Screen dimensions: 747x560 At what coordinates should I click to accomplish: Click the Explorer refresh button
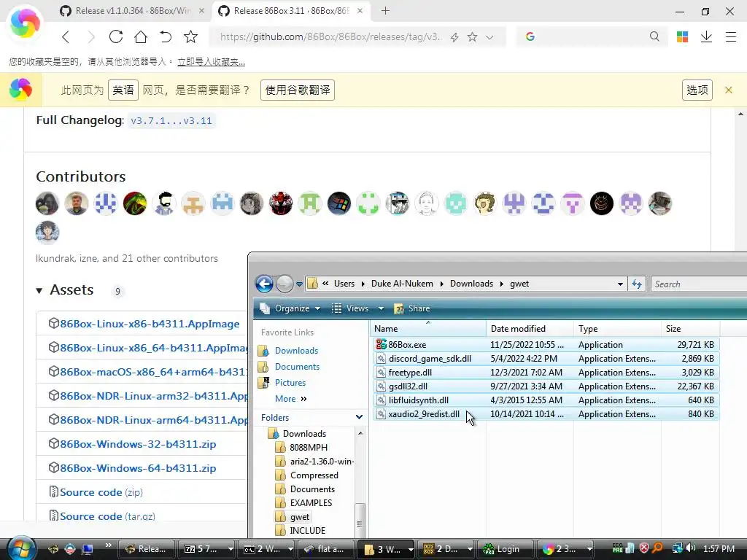tap(636, 284)
